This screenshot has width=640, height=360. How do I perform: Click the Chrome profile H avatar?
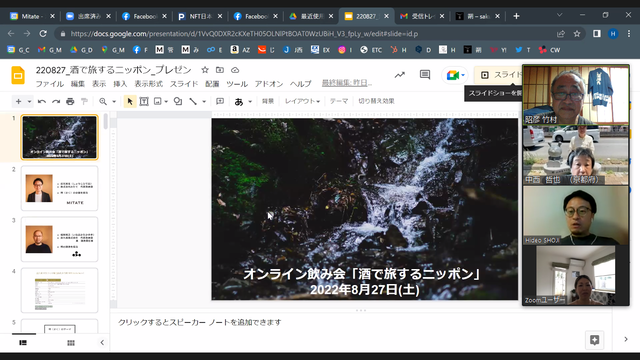(x=613, y=34)
